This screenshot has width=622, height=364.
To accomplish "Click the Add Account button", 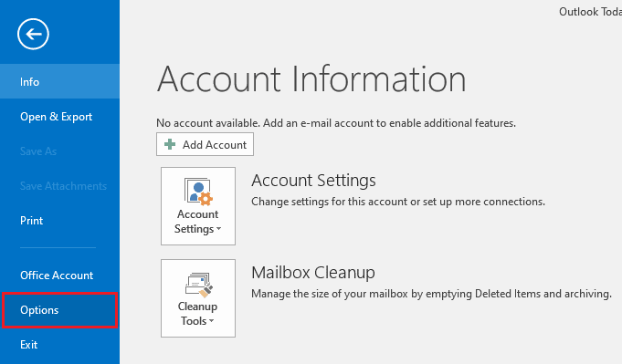I will (x=205, y=144).
